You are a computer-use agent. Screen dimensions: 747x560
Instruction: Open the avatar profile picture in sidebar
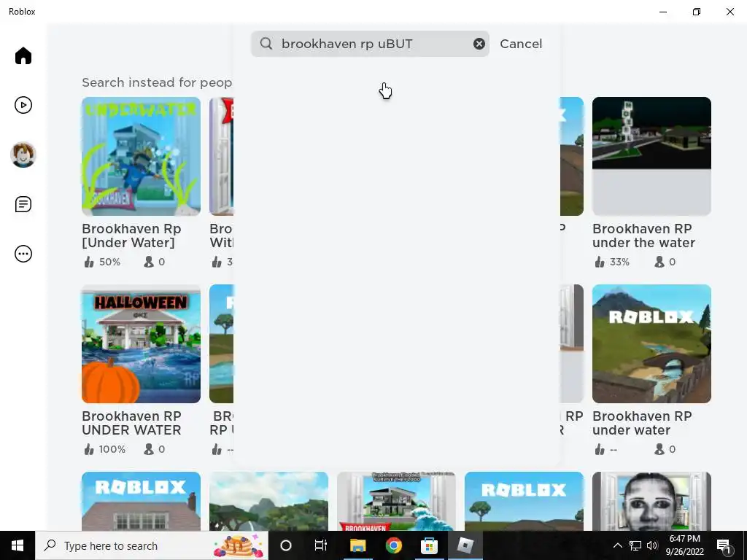coord(23,155)
